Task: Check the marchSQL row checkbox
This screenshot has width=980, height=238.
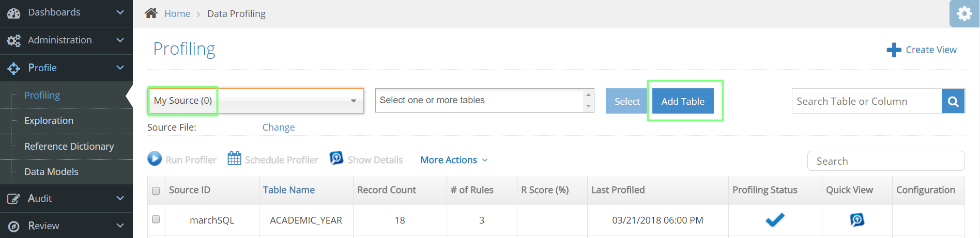Action: click(x=156, y=219)
